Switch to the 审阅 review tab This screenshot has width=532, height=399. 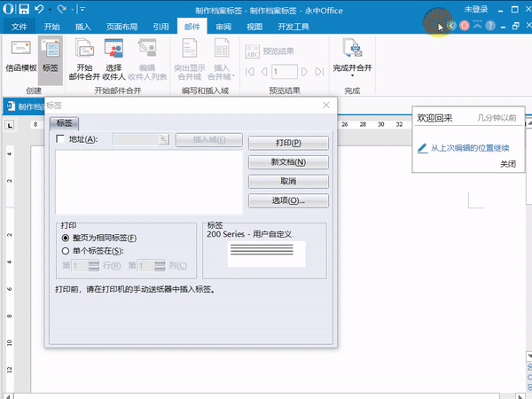click(x=223, y=27)
